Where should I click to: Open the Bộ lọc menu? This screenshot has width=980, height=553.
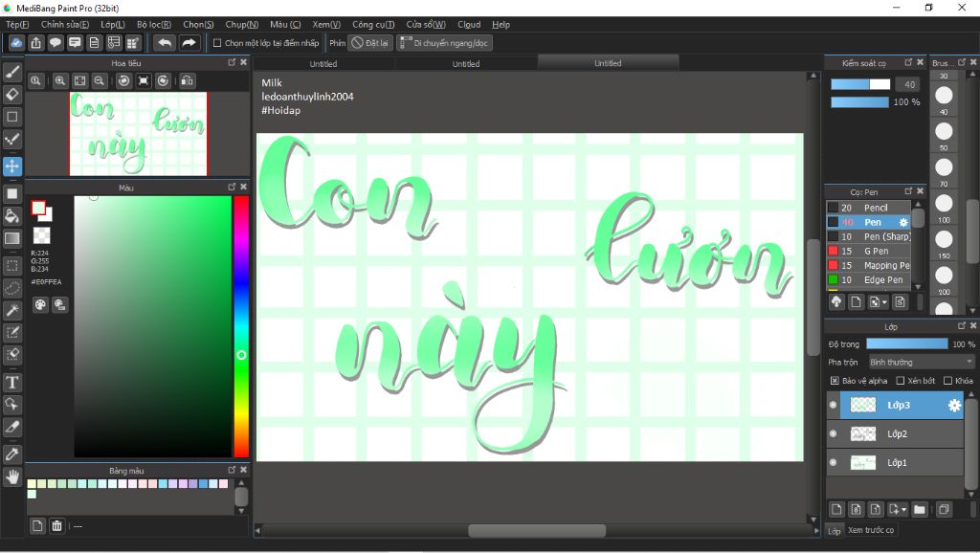point(154,24)
